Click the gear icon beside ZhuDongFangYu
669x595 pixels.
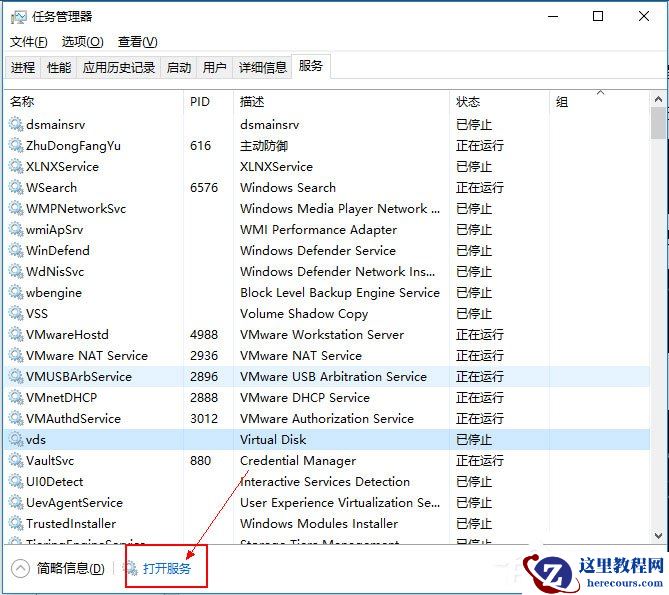coord(16,145)
